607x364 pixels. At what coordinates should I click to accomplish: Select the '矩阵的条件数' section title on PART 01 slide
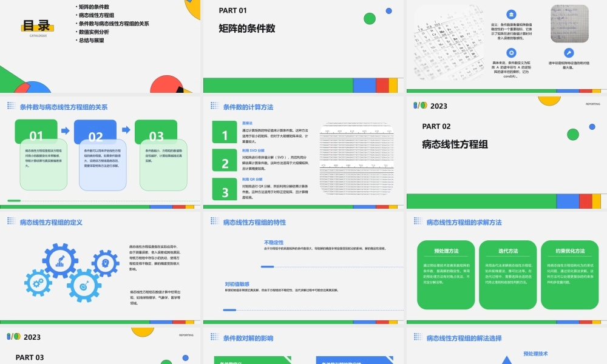pyautogui.click(x=247, y=29)
